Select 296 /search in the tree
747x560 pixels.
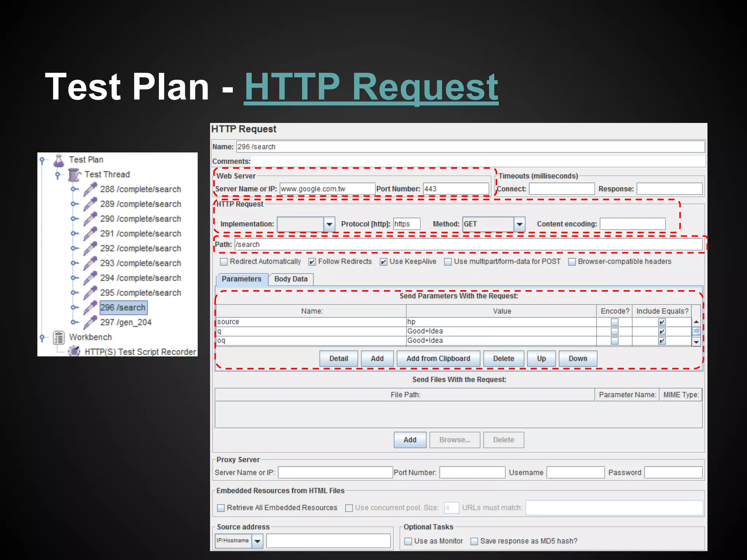[123, 308]
